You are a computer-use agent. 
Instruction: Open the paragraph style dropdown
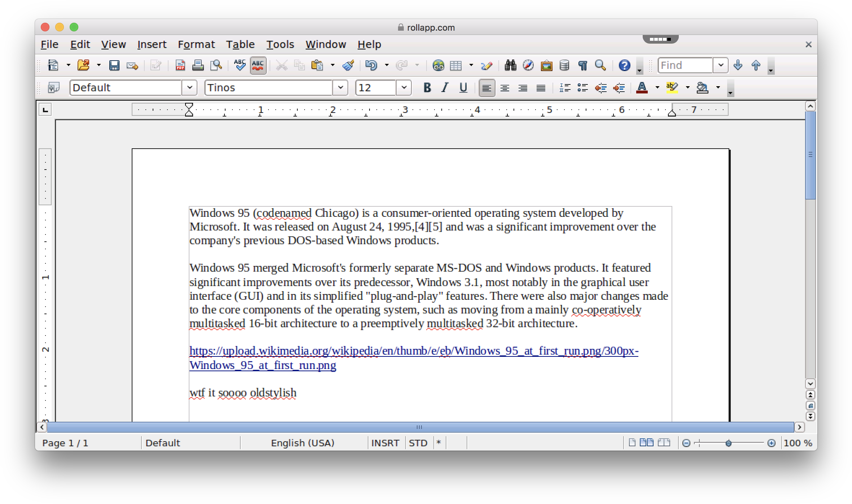[x=190, y=87]
